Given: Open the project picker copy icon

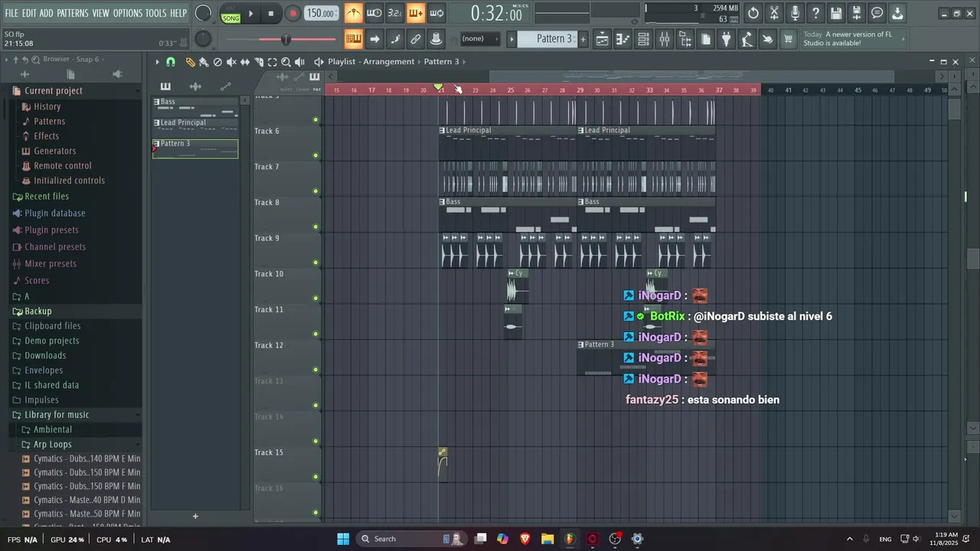Looking at the screenshot, I should (706, 39).
